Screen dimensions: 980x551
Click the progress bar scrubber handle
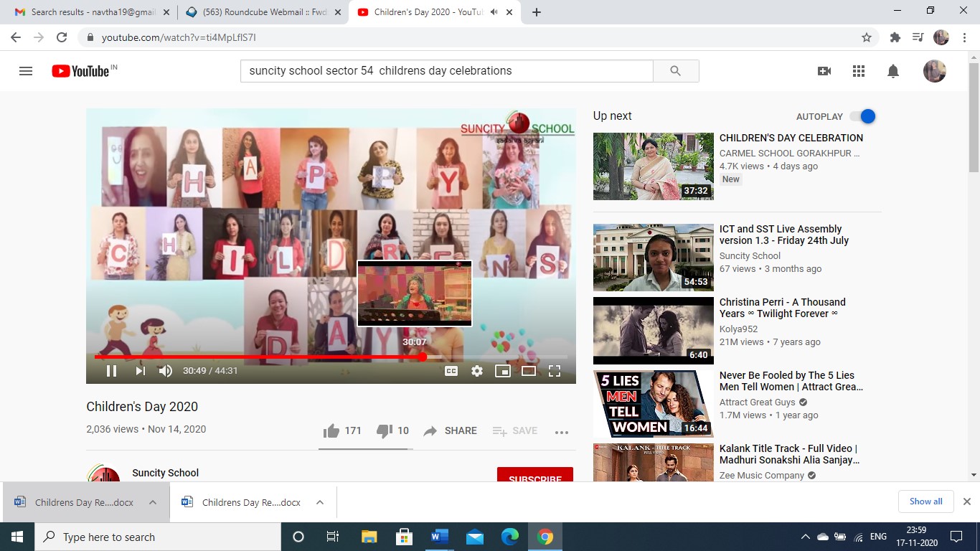[423, 357]
